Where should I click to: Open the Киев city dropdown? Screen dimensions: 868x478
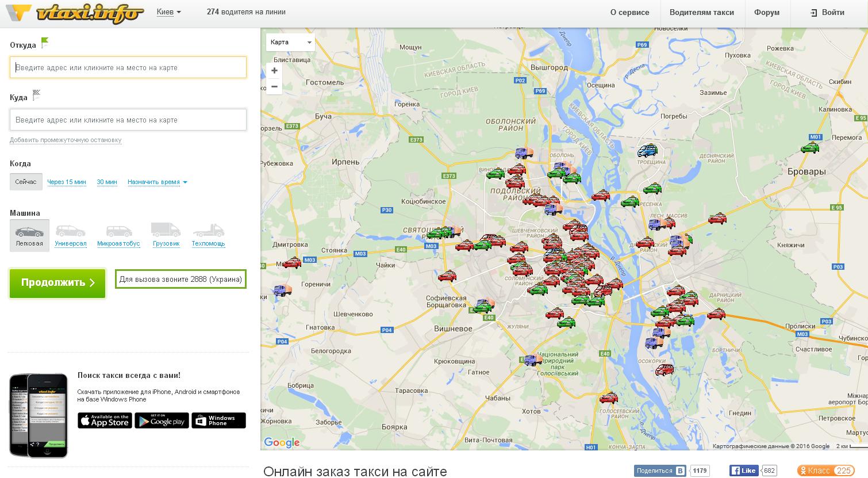(168, 12)
